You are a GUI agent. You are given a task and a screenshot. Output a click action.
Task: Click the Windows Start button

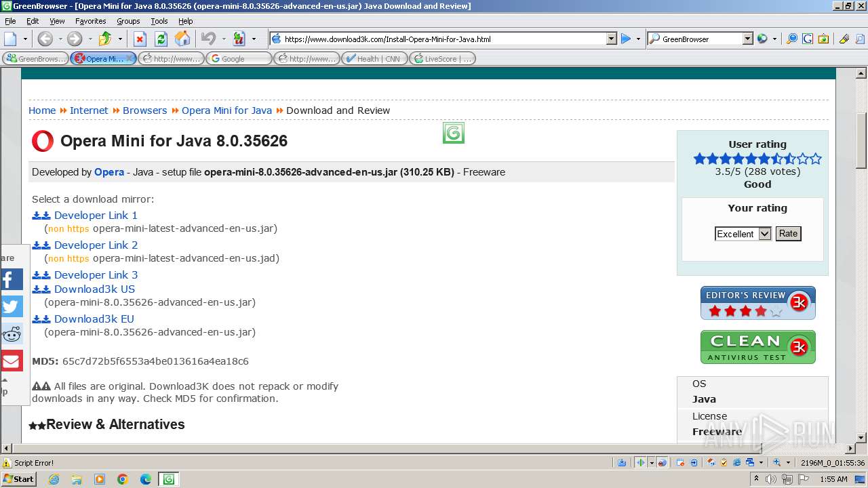(x=18, y=479)
